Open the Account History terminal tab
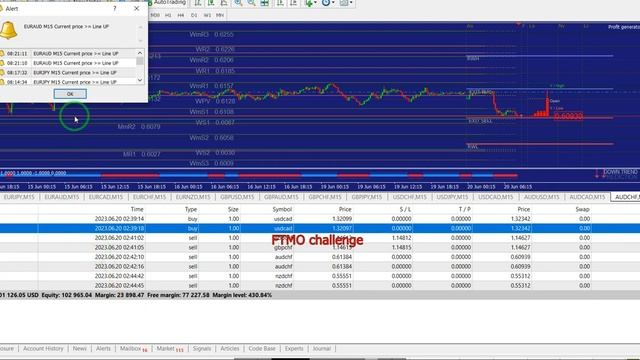Viewport: 640px width, 360px height. (43, 349)
